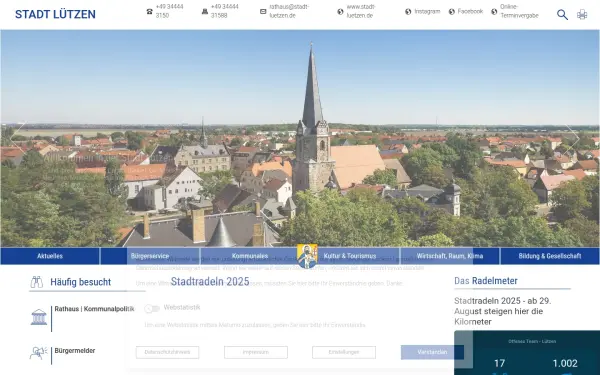
Task: Click the Einstellungen button
Action: 344,352
